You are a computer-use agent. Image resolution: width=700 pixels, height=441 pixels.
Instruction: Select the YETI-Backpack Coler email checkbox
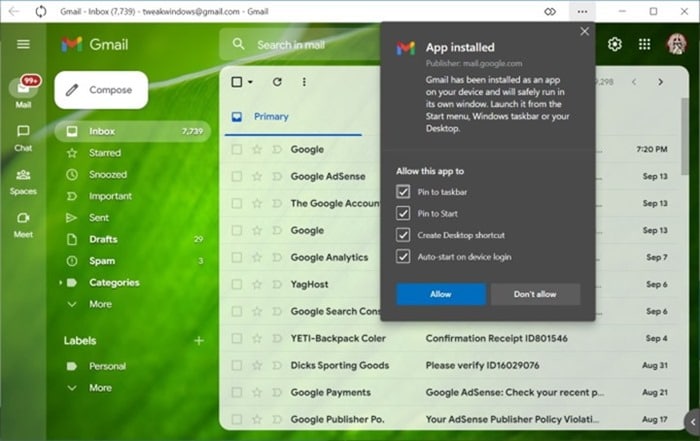(x=237, y=338)
